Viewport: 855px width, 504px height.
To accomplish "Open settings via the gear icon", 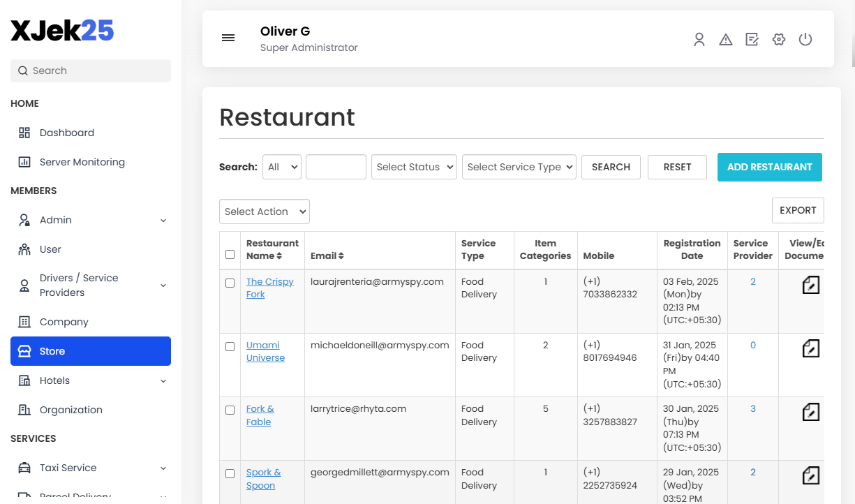I will point(778,39).
